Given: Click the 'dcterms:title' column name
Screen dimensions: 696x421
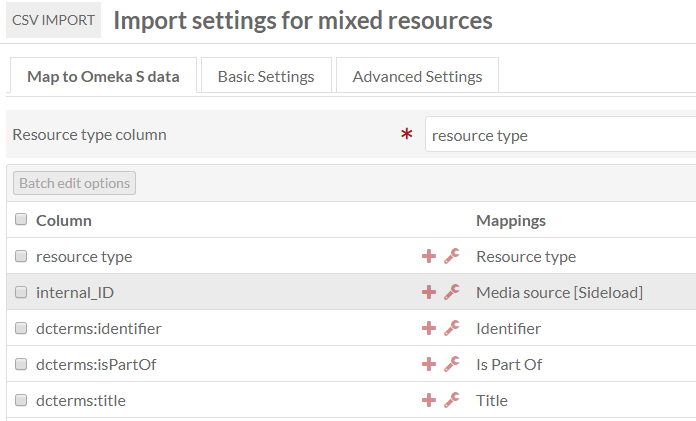Looking at the screenshot, I should pos(81,401).
